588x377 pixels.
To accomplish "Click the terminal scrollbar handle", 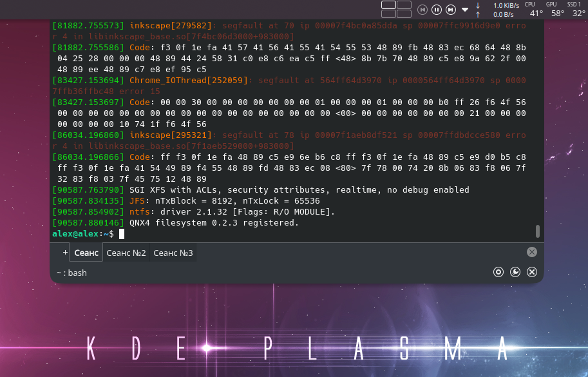I will 537,231.
